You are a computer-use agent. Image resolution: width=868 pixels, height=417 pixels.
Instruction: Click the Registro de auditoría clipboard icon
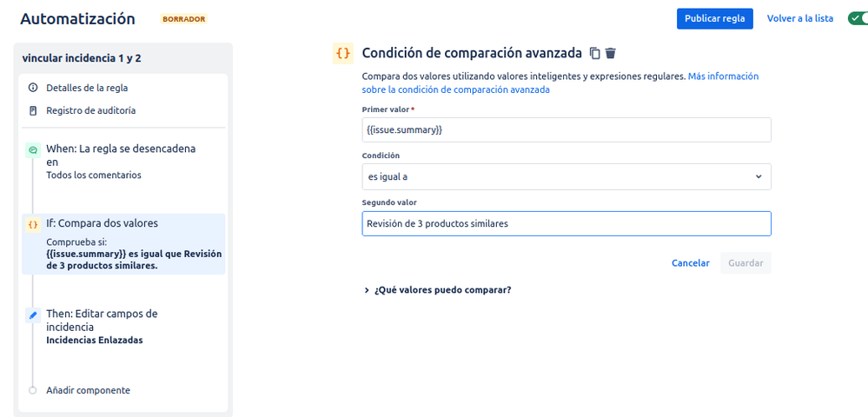(x=33, y=110)
